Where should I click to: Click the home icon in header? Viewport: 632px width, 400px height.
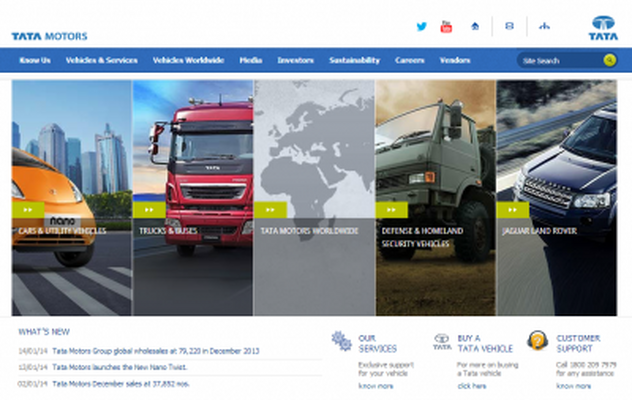click(475, 26)
